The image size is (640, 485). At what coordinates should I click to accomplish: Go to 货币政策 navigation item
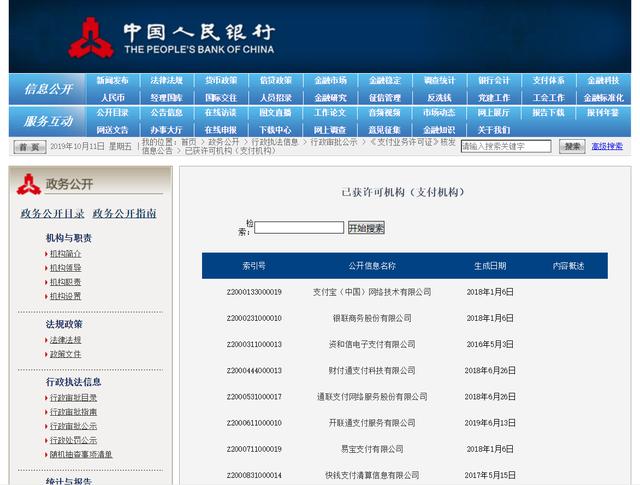[x=221, y=80]
